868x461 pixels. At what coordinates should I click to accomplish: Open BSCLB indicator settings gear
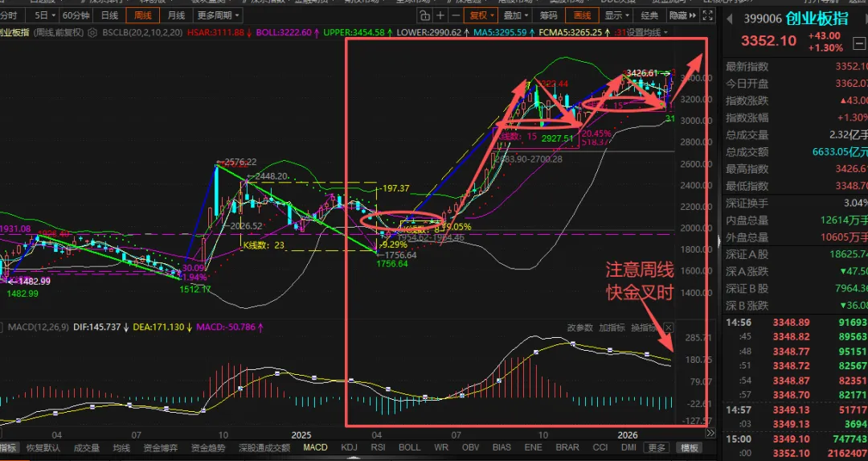click(92, 33)
